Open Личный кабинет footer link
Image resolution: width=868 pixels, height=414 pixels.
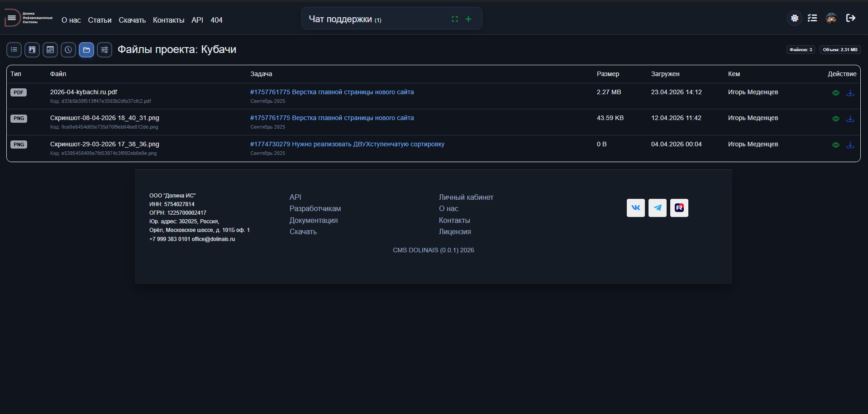pyautogui.click(x=466, y=197)
